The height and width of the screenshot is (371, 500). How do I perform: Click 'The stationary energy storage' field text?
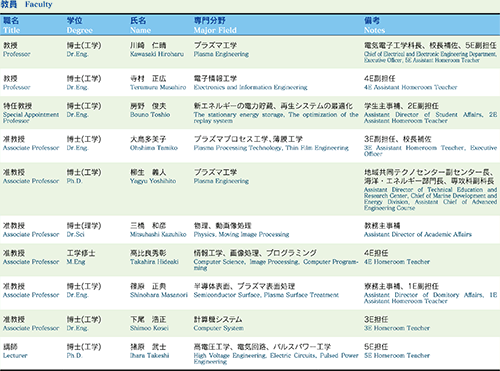pos(276,118)
